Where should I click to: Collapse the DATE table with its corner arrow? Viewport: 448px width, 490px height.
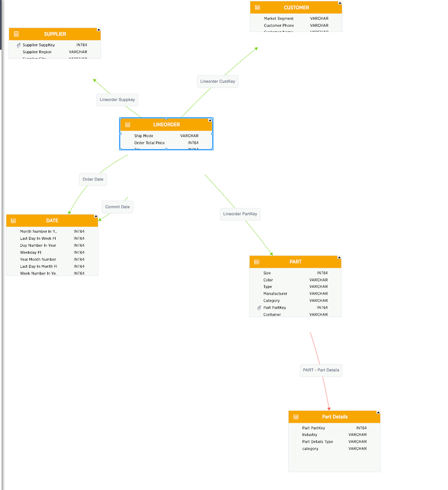click(x=95, y=216)
